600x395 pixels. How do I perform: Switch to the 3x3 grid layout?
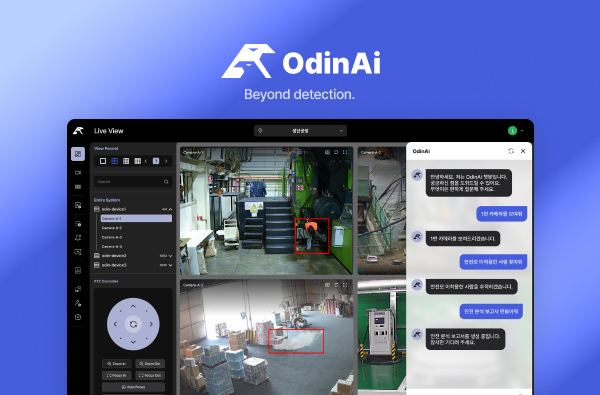(126, 161)
